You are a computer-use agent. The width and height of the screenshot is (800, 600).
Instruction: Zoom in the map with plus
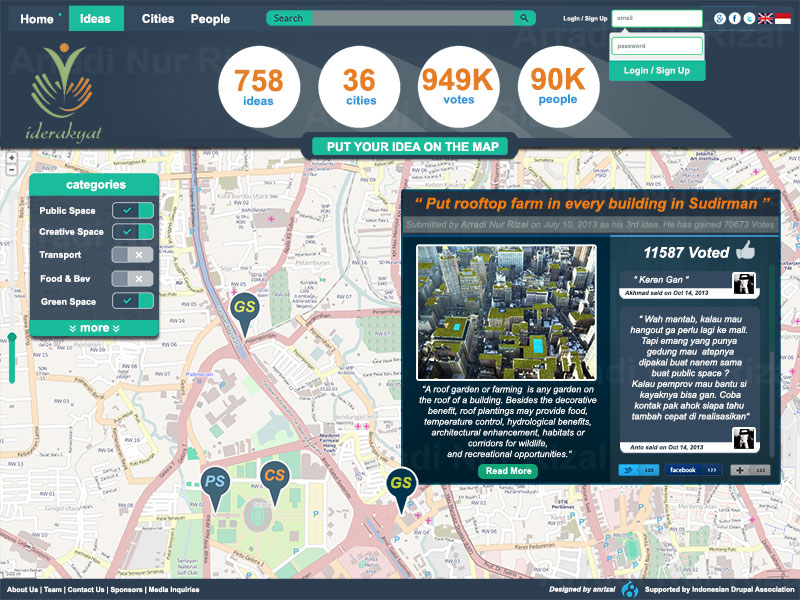pos(11,158)
